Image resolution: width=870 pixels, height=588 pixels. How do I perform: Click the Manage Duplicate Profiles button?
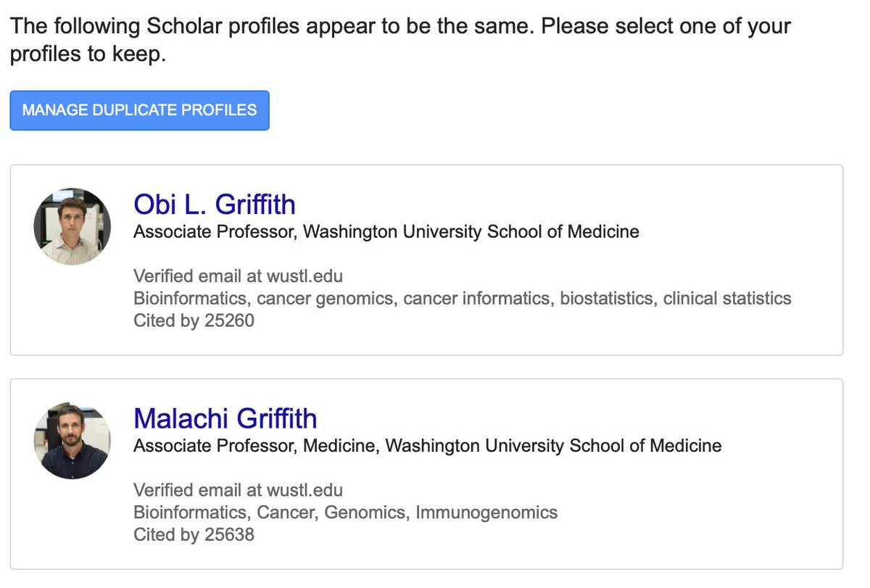click(139, 110)
